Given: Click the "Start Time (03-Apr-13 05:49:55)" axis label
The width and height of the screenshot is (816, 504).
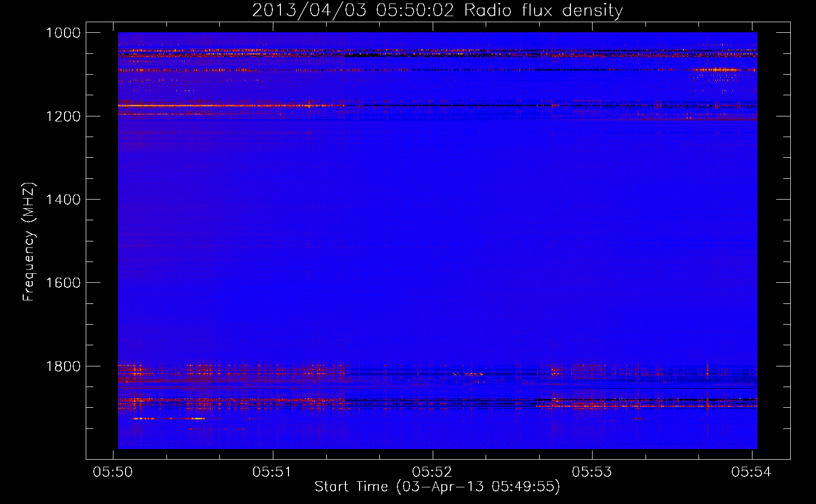Looking at the screenshot, I should (437, 487).
